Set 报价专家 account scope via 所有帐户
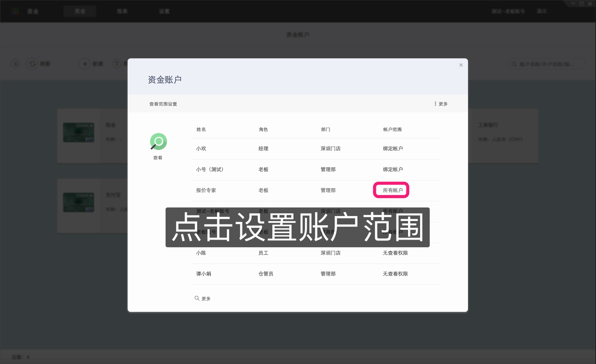Viewport: 596px width, 364px height. pos(393,190)
